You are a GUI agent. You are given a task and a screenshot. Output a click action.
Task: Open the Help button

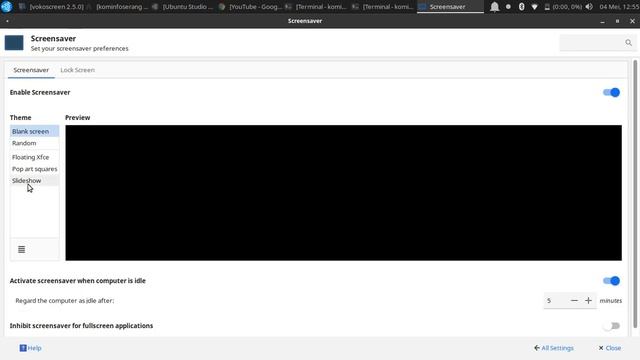31,348
